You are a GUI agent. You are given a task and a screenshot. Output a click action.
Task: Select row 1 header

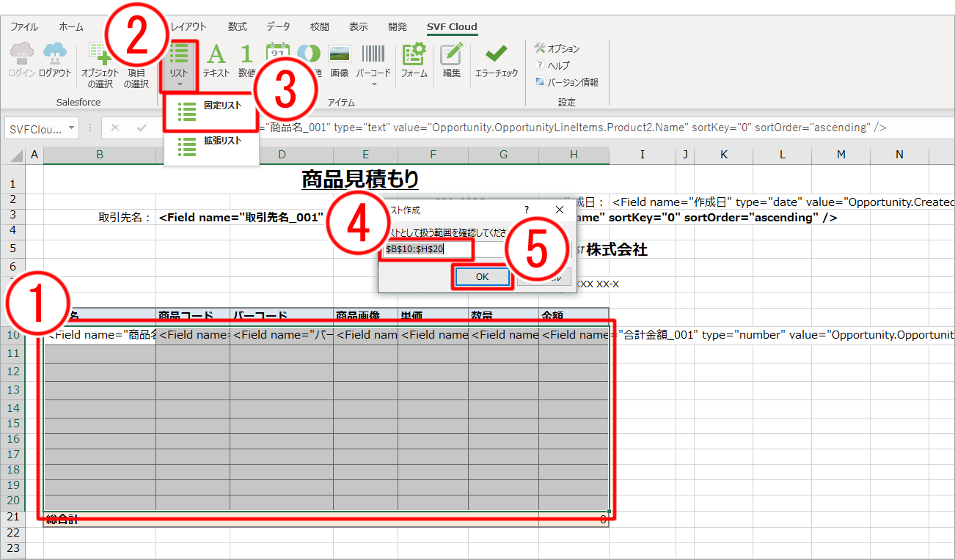(12, 180)
